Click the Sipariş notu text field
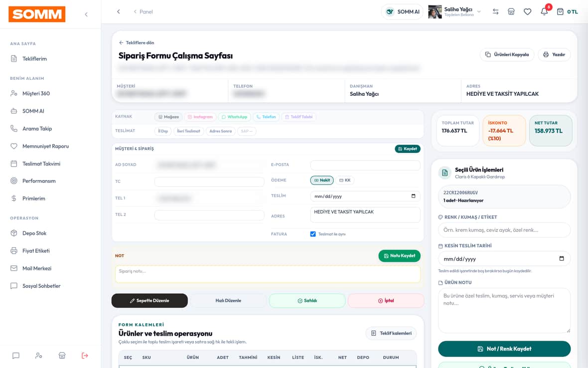This screenshot has width=588, height=368. [268, 274]
